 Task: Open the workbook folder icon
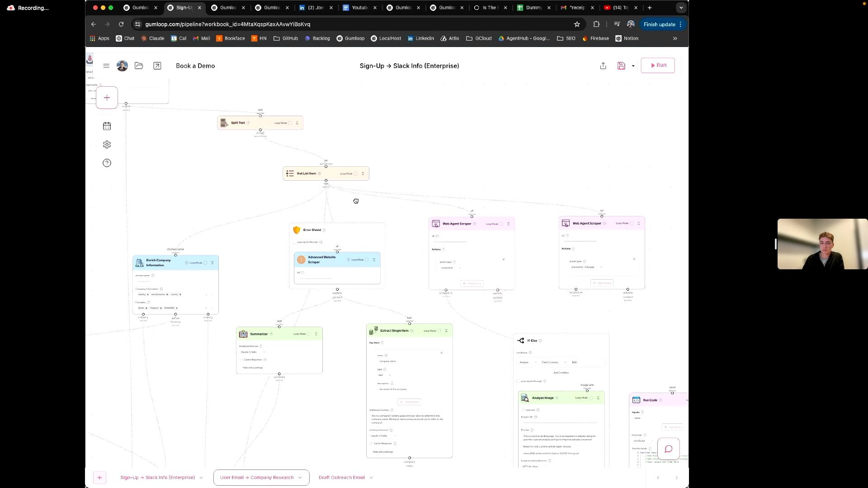pos(139,66)
